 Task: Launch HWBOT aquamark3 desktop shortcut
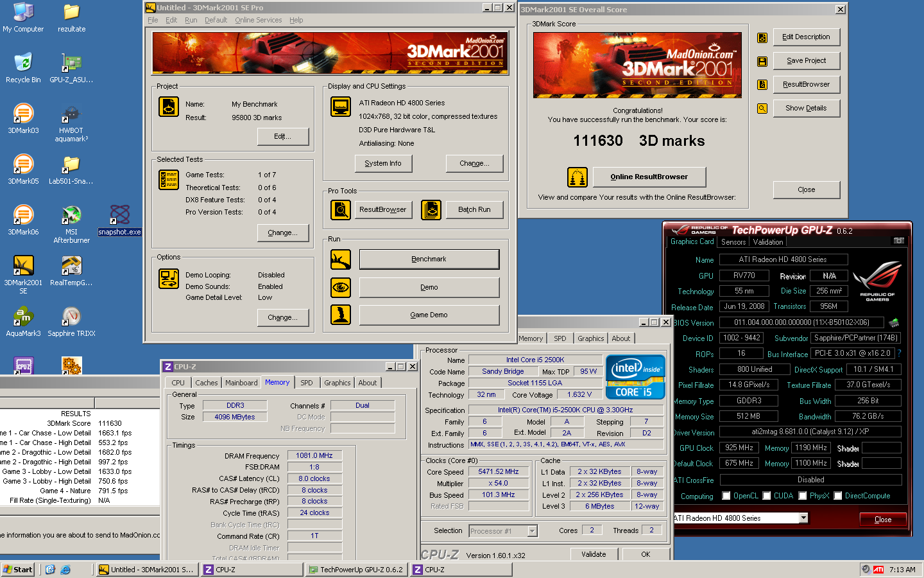pyautogui.click(x=71, y=122)
